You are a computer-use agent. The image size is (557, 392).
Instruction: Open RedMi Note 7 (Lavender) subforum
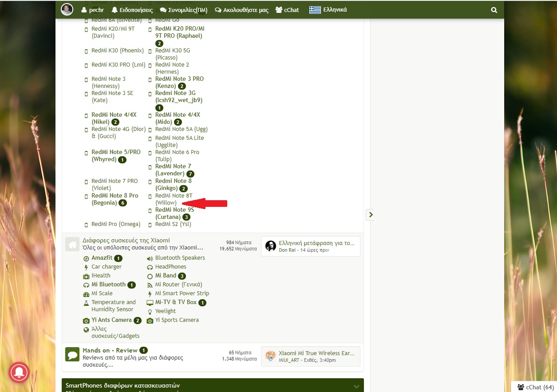173,170
